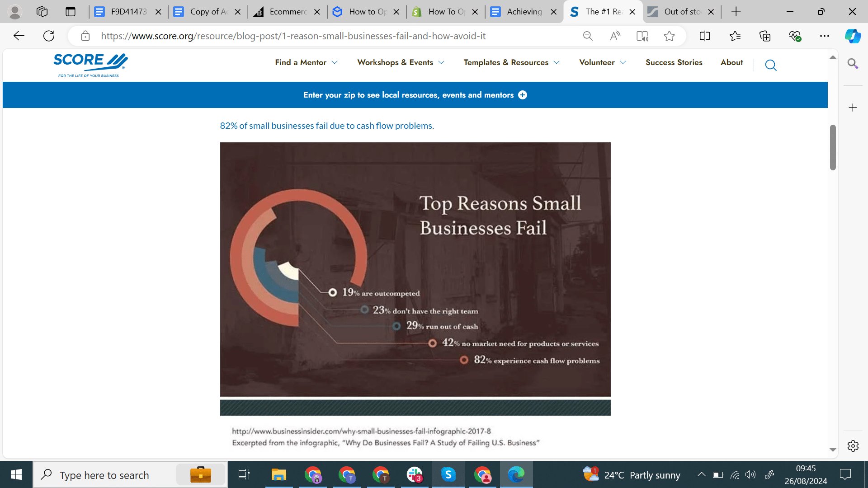Expand zip code entry with plus icon
Screen dimensions: 868x488
(523, 95)
